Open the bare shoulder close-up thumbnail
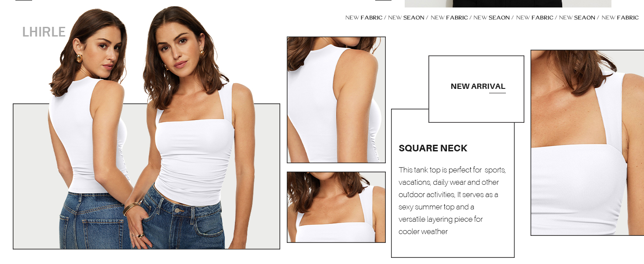 (336, 100)
